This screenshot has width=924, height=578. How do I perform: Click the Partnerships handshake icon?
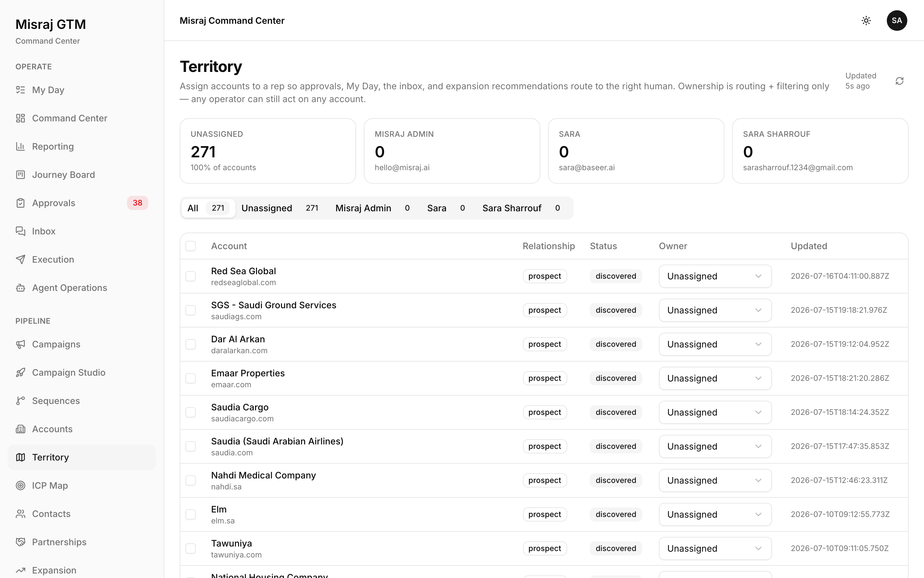pos(21,542)
